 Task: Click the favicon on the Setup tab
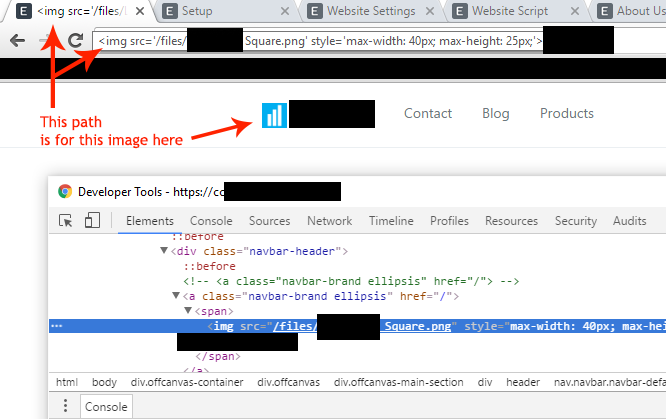(170, 11)
